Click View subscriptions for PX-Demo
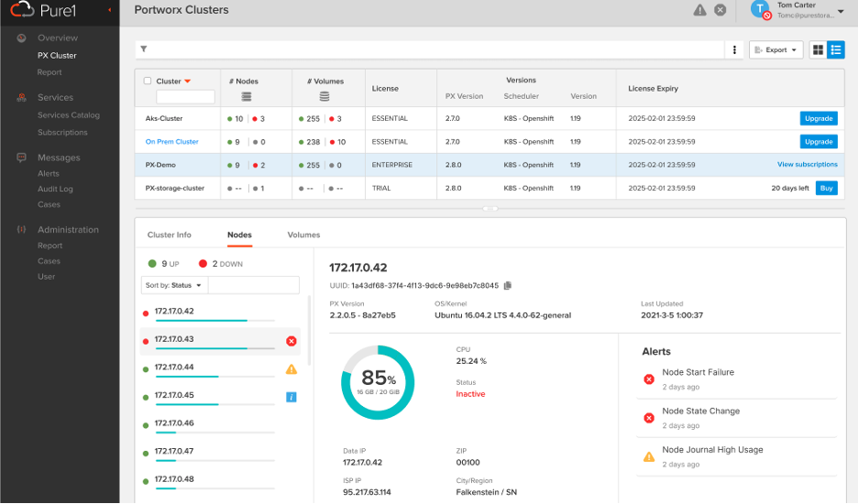This screenshot has height=504, width=858. pos(807,164)
